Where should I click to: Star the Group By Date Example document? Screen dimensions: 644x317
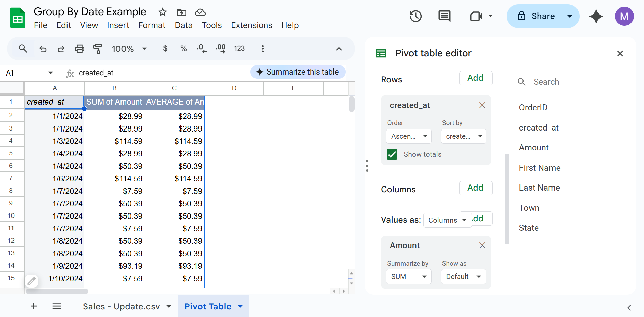tap(163, 12)
